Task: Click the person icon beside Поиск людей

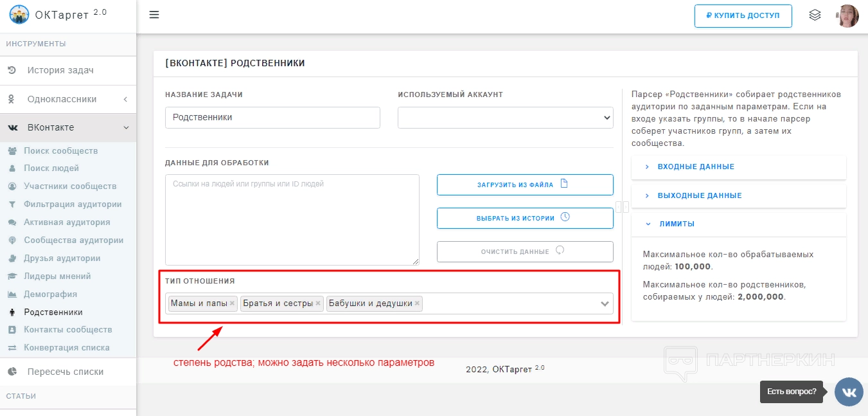Action: [x=12, y=168]
